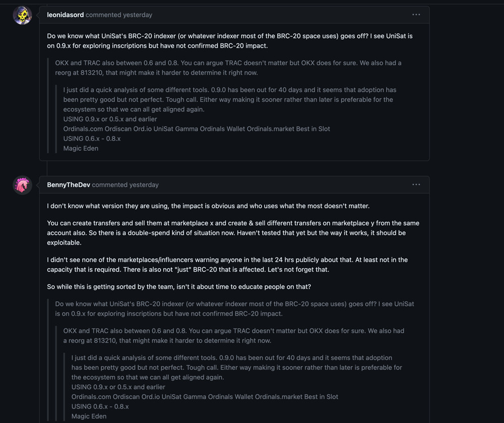Select OKX and TRAC quote in leonidasord's comment
This screenshot has height=423, width=504.
(228, 68)
